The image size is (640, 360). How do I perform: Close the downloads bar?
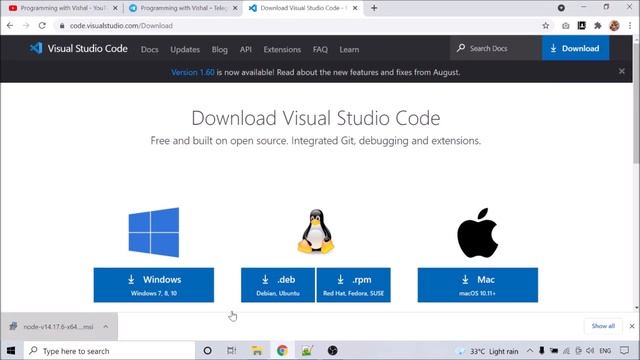pos(632,326)
